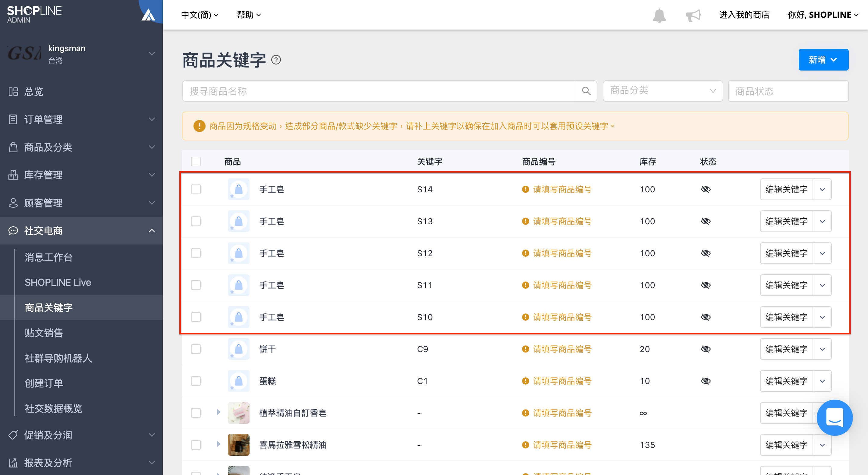Click the hidden-eye status icon for S14
This screenshot has width=868, height=475.
[x=706, y=189]
